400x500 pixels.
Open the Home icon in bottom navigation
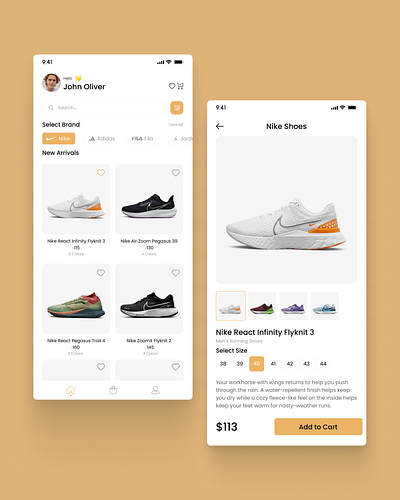(x=71, y=390)
